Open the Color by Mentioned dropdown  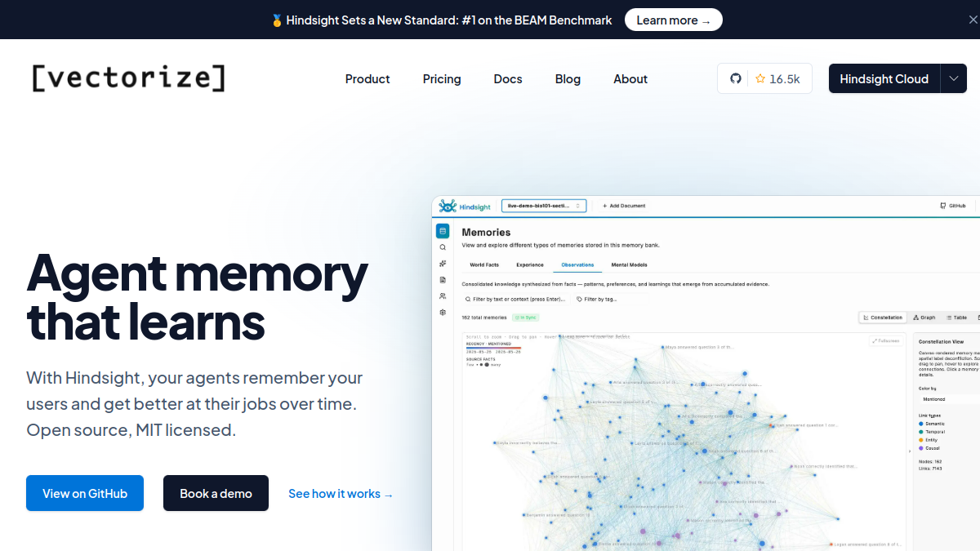(x=949, y=399)
